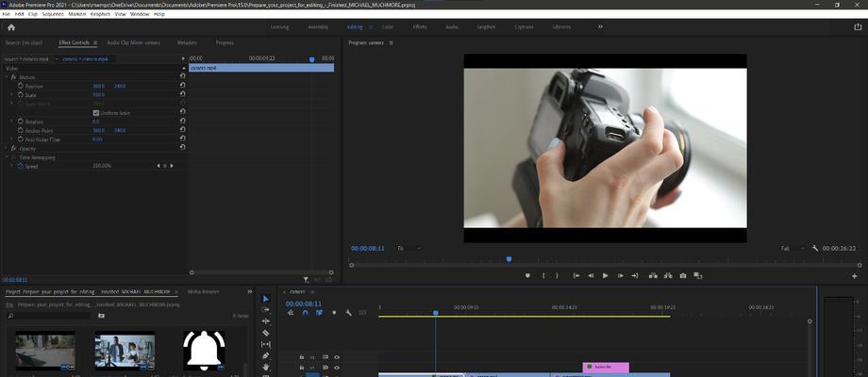The image size is (868, 377).
Task: Reset the Rotation parameter
Action: click(x=183, y=121)
